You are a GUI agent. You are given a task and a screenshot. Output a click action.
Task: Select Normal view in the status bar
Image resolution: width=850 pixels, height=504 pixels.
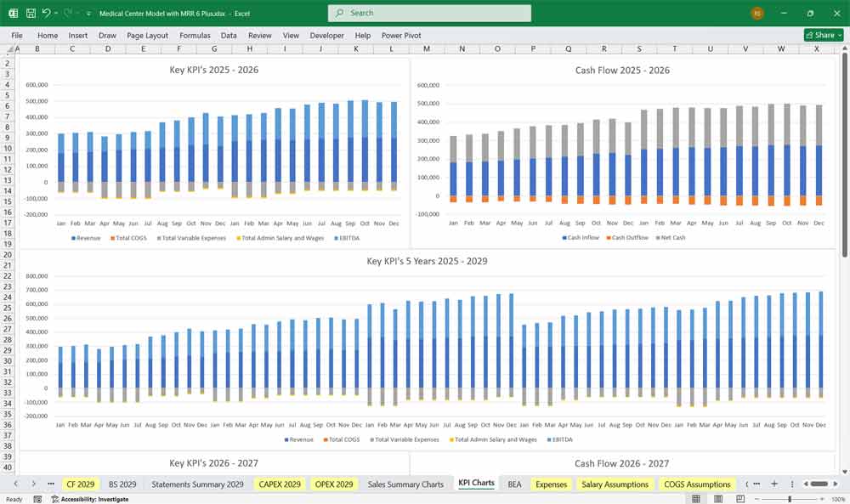[696, 499]
